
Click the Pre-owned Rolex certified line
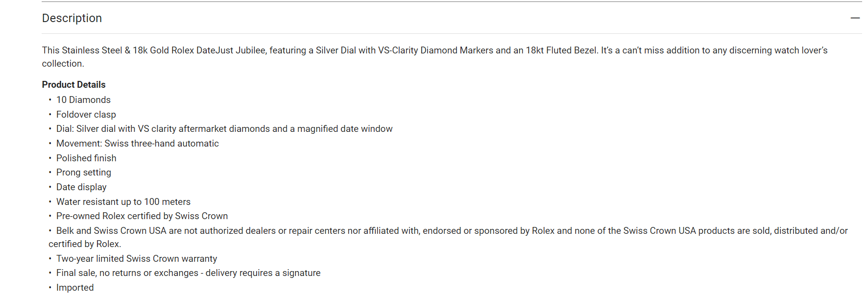point(142,216)
